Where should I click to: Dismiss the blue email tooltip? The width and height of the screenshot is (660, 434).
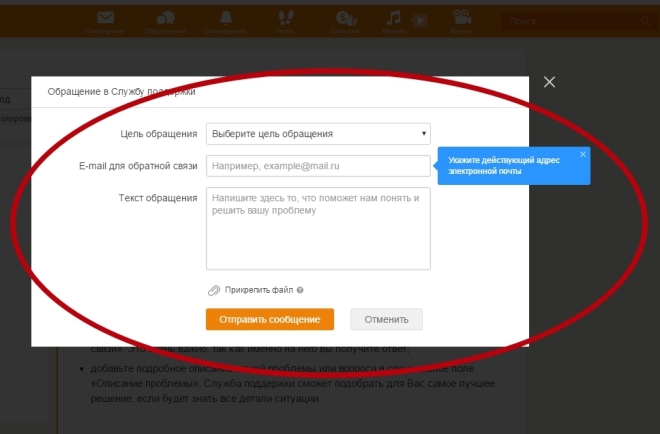583,154
